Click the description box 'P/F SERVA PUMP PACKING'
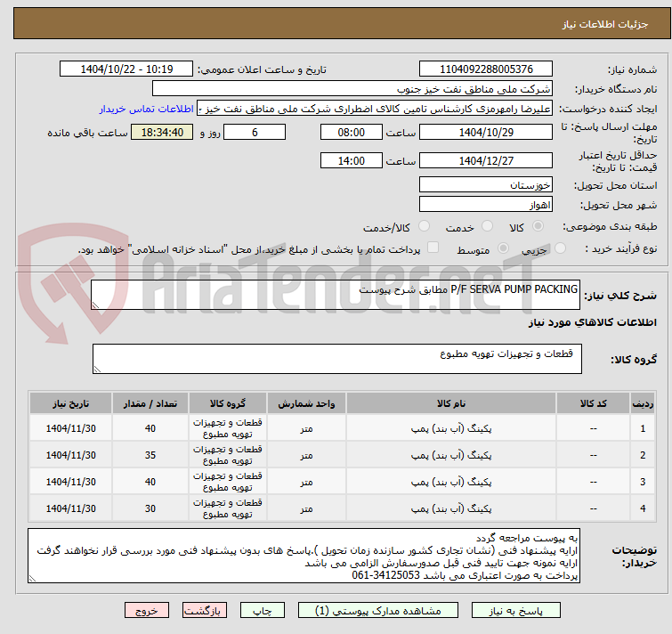The height and width of the screenshot is (634, 672). 336,295
